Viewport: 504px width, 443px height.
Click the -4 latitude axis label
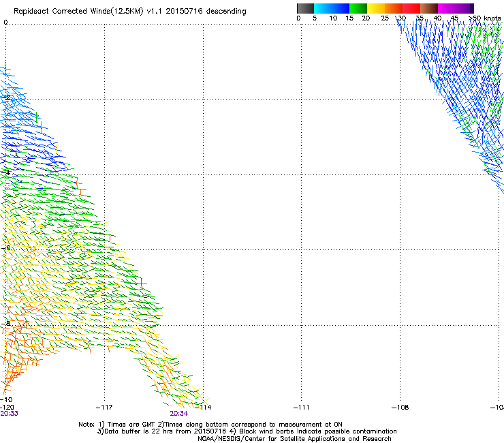point(6,172)
